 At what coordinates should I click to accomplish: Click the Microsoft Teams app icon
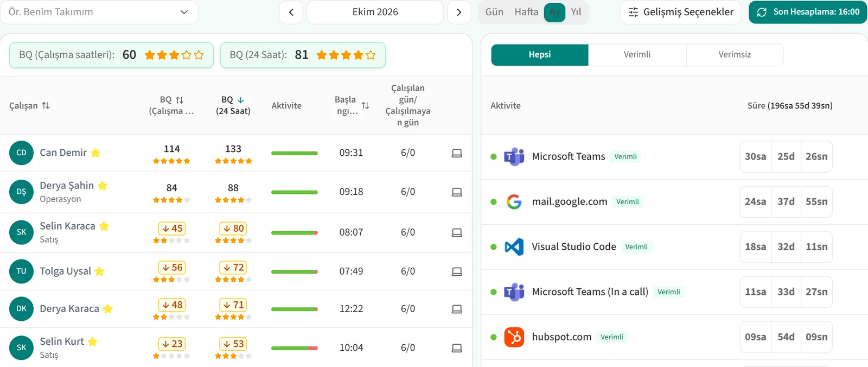514,156
